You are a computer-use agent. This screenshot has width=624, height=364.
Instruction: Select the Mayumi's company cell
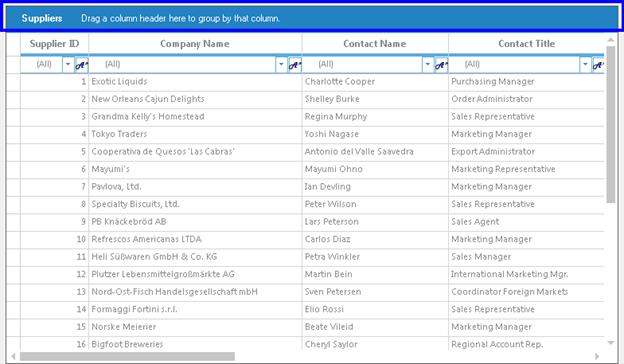(195, 169)
